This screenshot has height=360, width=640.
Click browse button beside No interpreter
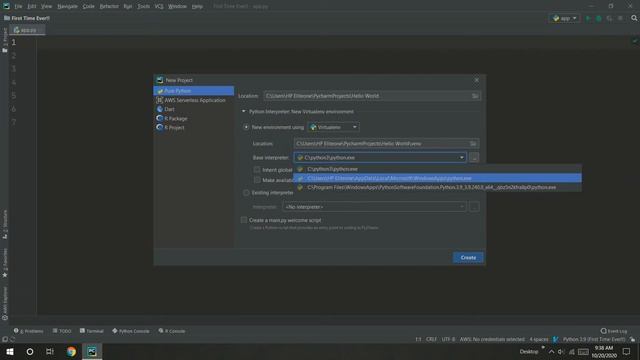474,207
